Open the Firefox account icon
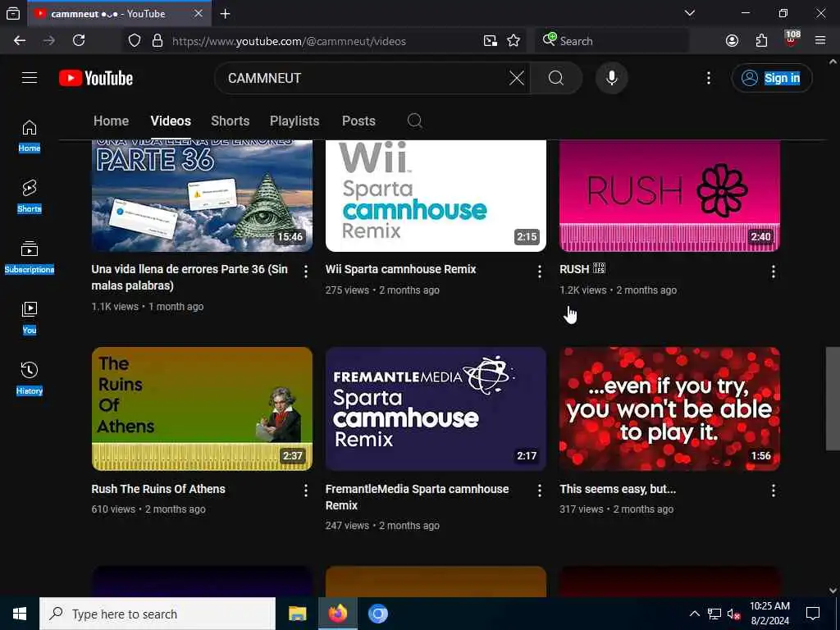 click(732, 41)
